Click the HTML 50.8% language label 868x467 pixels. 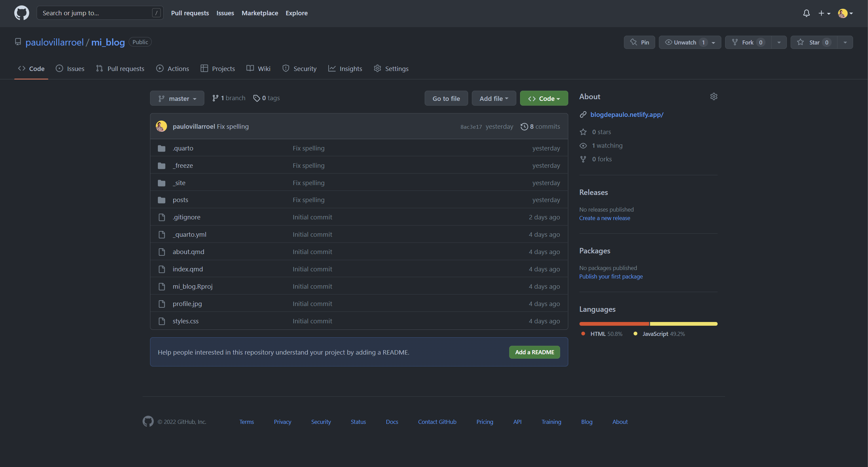coord(606,334)
